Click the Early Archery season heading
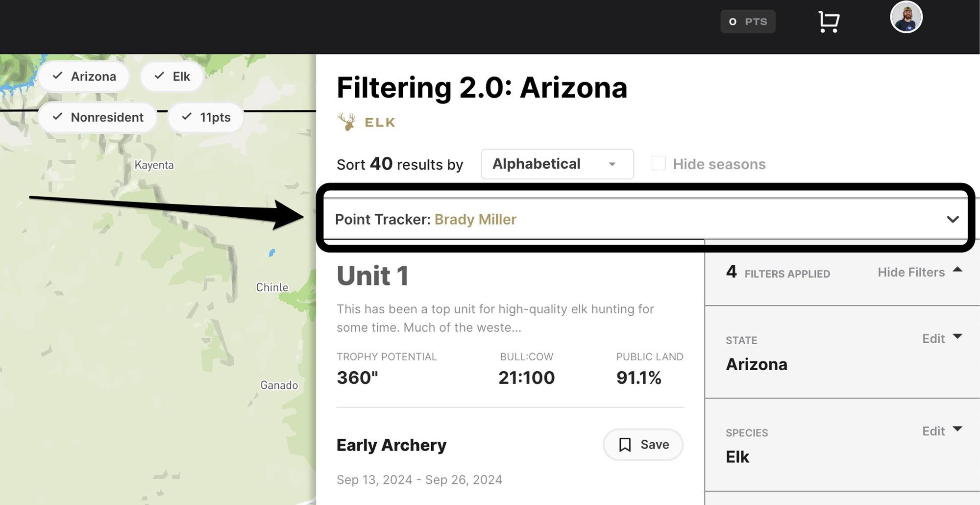 coord(391,445)
